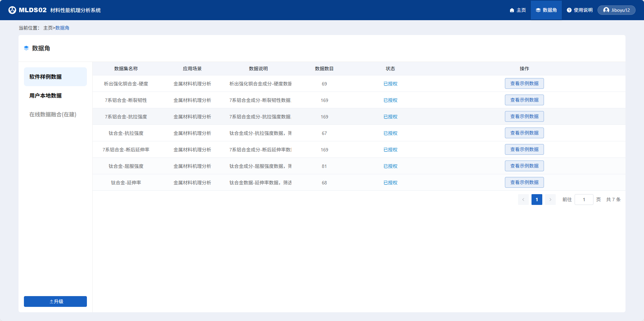Viewport: 644px width, 321px height.
Task: View sample data for 7系铝合金-断裂韧性
Action: pyautogui.click(x=524, y=100)
